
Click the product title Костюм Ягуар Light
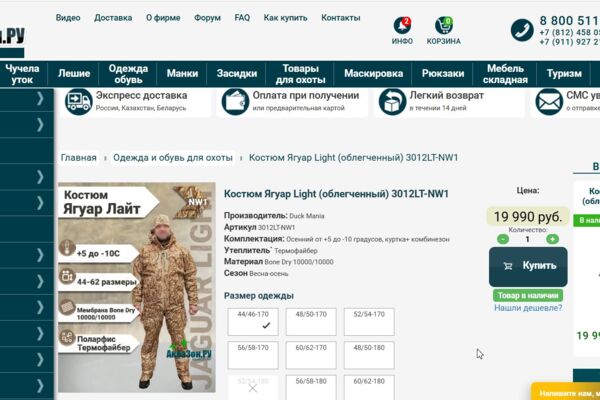[336, 194]
